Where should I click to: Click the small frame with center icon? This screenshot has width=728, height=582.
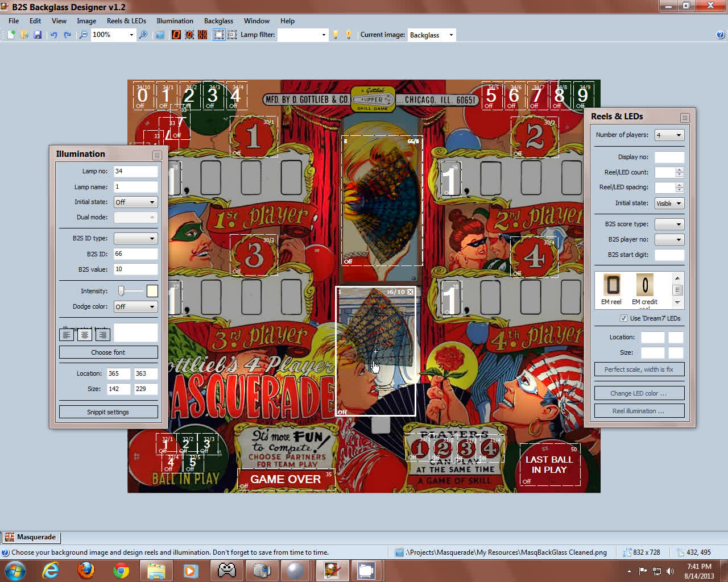[x=232, y=35]
